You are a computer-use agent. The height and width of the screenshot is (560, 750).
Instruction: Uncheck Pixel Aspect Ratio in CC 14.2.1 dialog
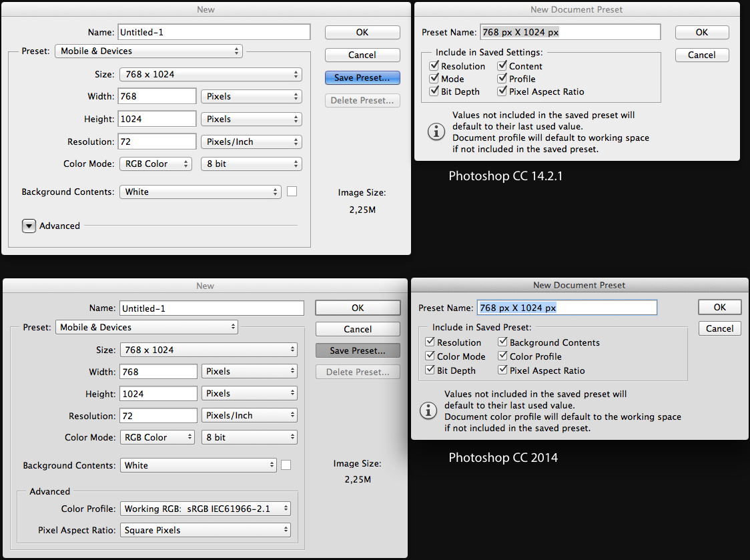502,91
